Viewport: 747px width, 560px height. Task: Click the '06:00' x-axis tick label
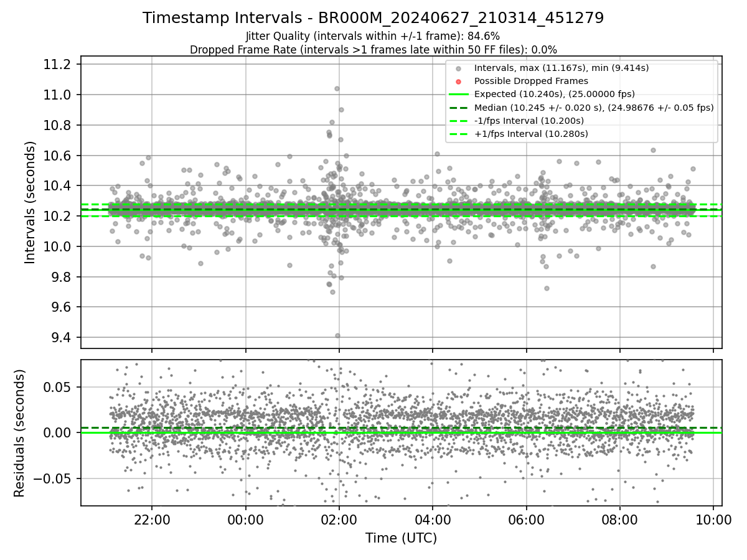527,519
